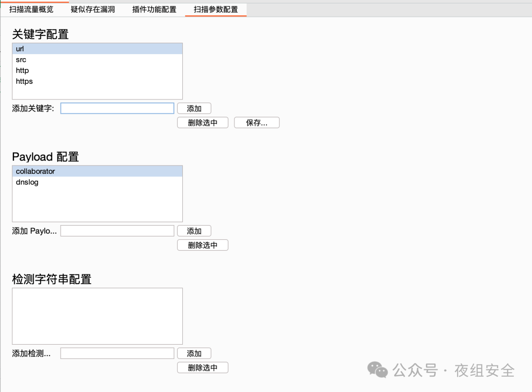Select collaborator in the Payload list

35,171
